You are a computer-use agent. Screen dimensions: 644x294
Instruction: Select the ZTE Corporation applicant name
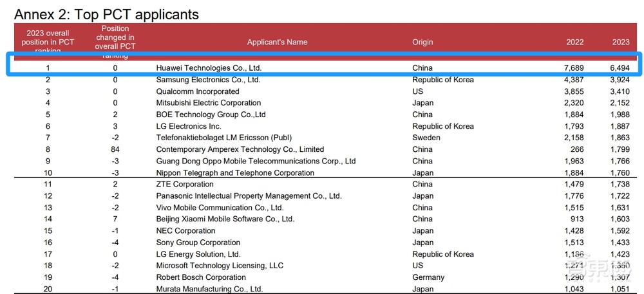click(x=185, y=184)
